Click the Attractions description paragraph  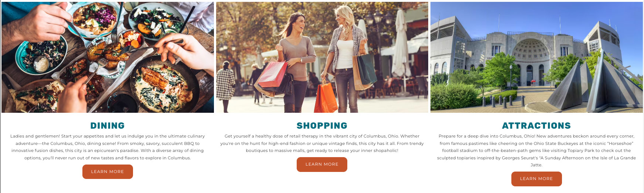point(536,150)
